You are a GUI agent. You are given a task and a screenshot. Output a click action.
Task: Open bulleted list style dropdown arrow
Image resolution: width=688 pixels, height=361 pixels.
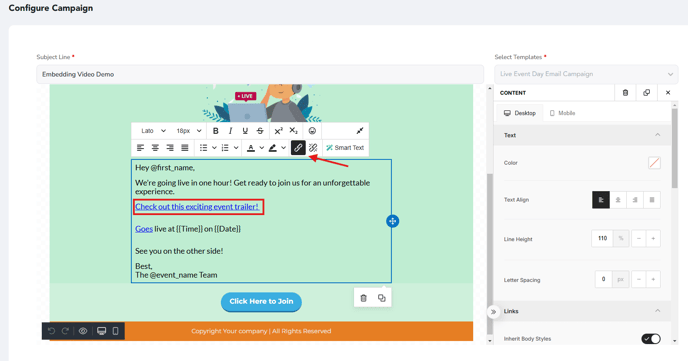click(214, 148)
